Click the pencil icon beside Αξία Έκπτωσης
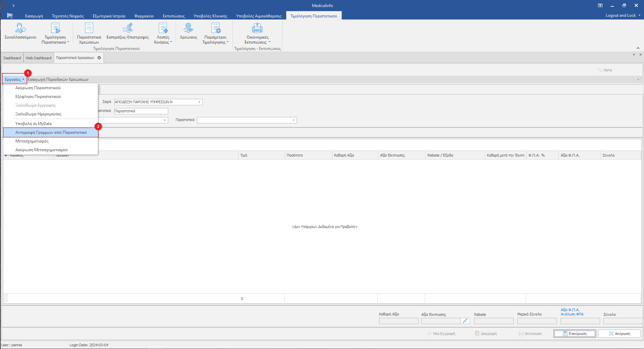The width and height of the screenshot is (644, 349). click(x=465, y=321)
